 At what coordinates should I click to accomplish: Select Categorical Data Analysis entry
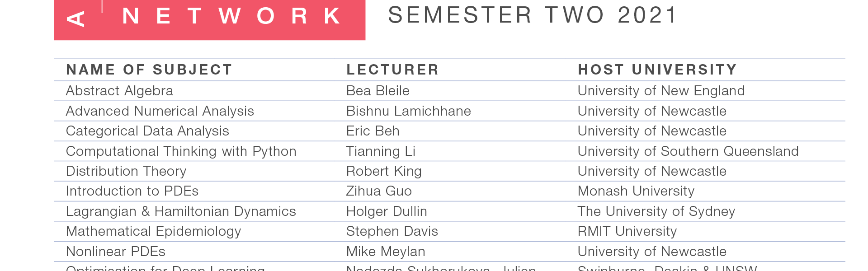147,131
